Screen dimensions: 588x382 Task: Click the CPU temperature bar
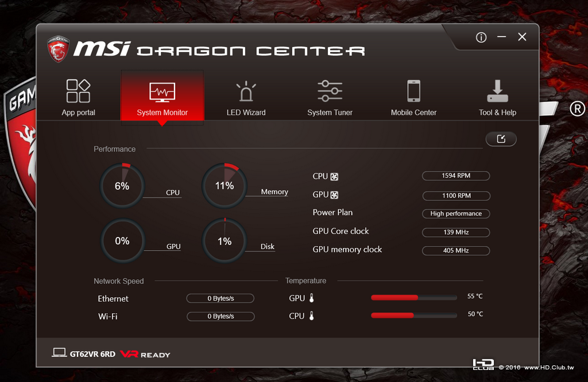tap(413, 315)
